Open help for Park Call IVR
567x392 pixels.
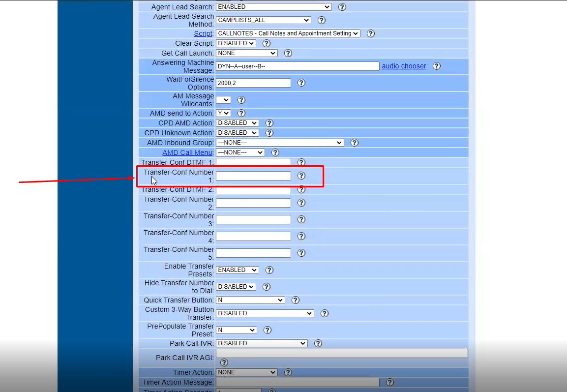point(318,343)
